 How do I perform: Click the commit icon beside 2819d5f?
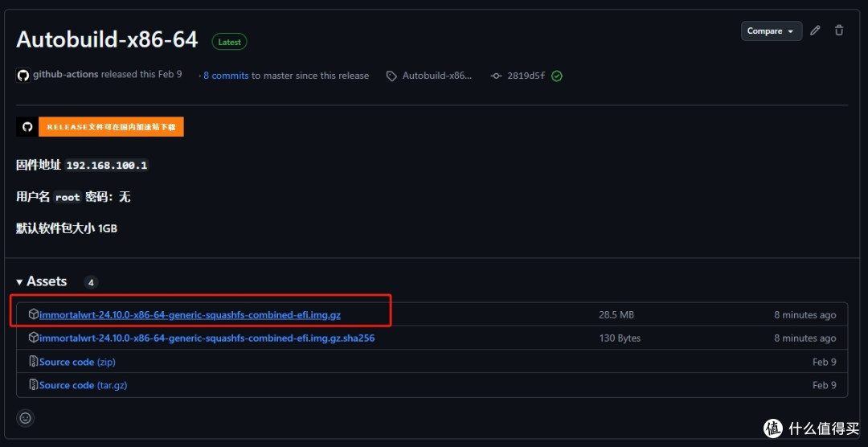coord(496,76)
